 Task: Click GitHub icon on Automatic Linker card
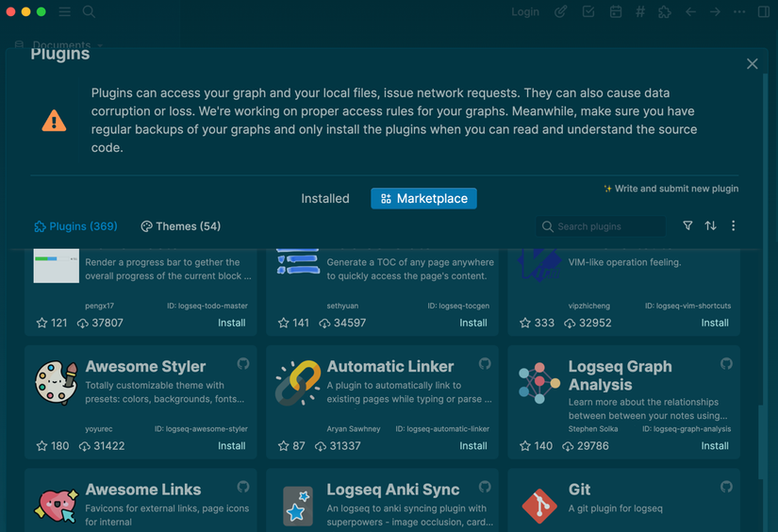(x=485, y=364)
